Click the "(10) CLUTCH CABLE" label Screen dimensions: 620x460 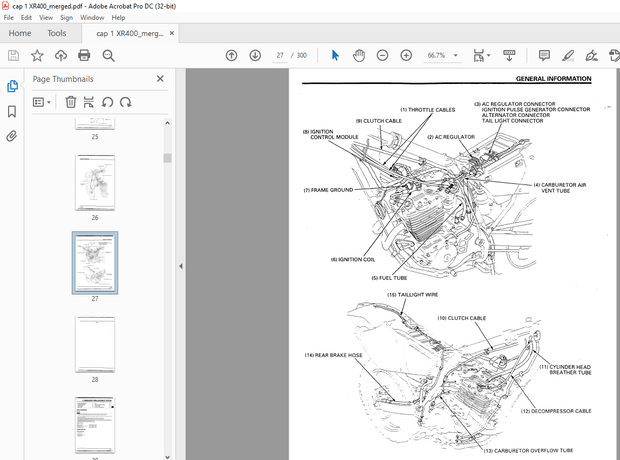point(461,318)
